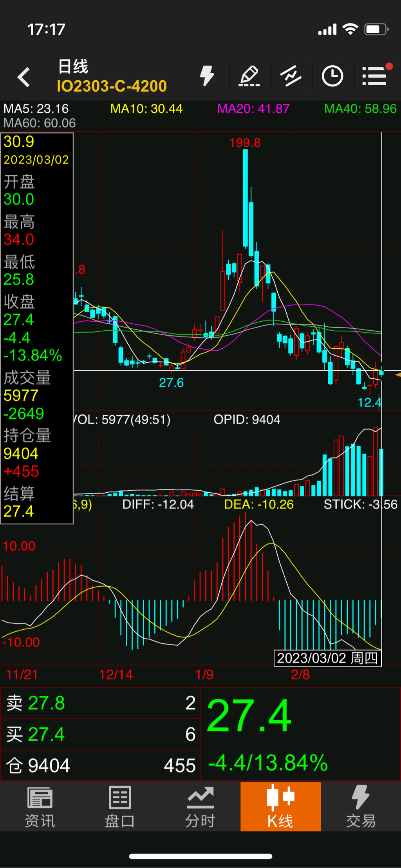Viewport: 401px width, 868px height.
Task: Tap the 2023/03/02 date in info panel
Action: pos(36,160)
